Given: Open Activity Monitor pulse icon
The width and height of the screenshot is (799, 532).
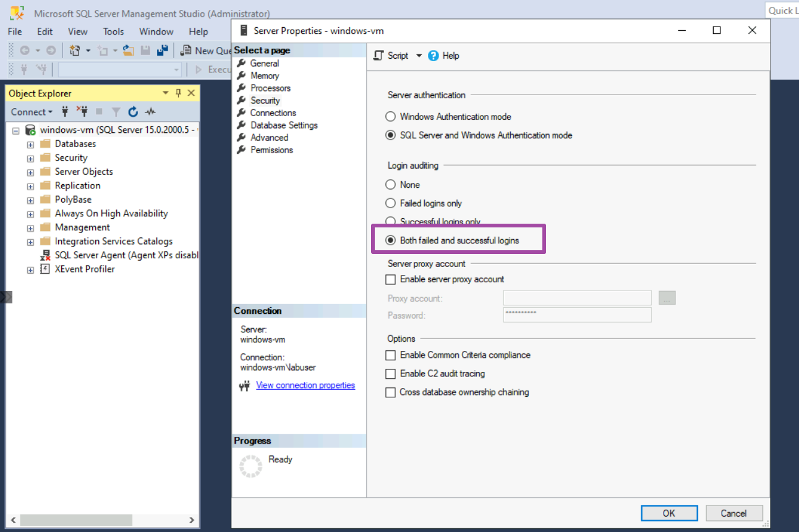Looking at the screenshot, I should tap(150, 112).
